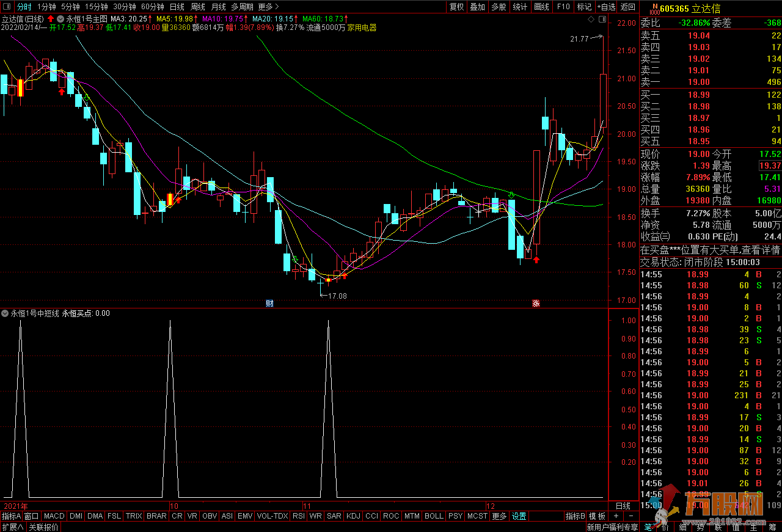
Task: Click the 在买盘 large order notice
Action: click(x=710, y=250)
